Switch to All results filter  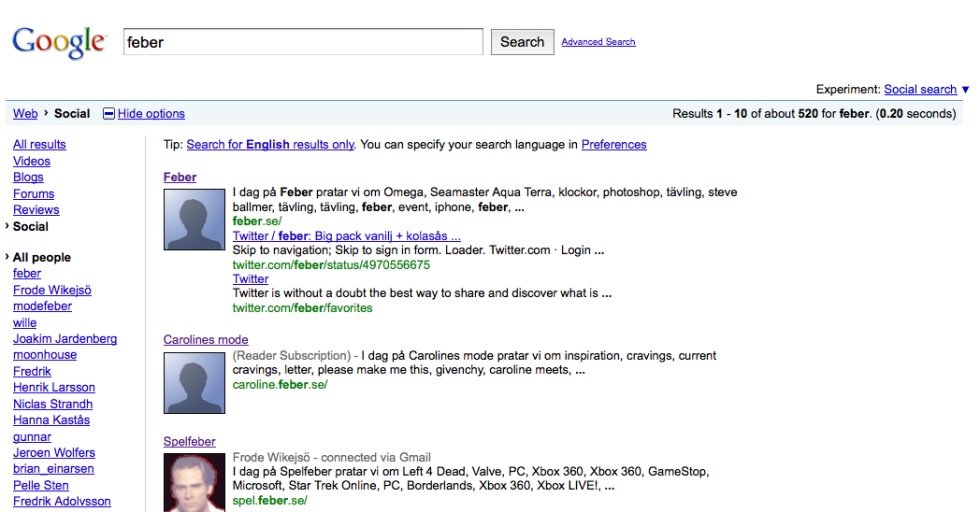coord(39,145)
